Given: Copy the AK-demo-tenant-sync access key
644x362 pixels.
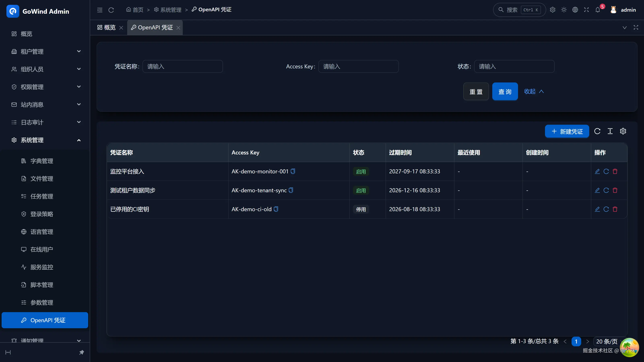Looking at the screenshot, I should 291,190.
